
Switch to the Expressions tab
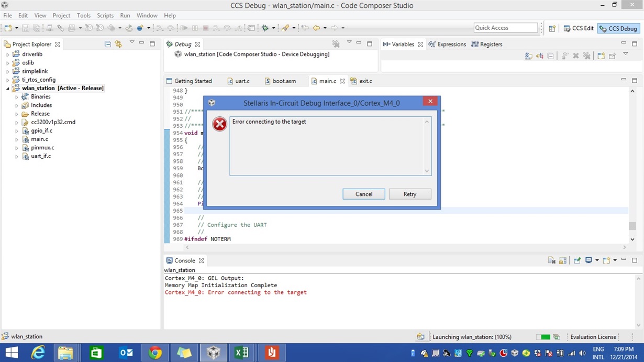click(447, 44)
